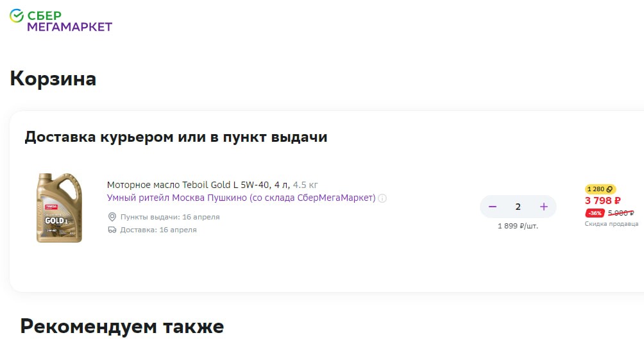Select the 'Рекомендуем также' heading
644x351 pixels.
[x=122, y=327]
